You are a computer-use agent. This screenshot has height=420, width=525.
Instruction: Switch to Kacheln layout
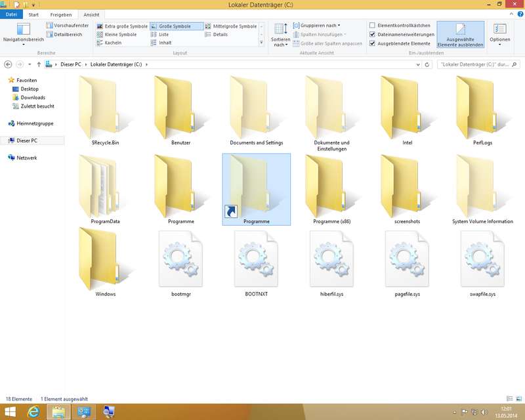[x=109, y=43]
